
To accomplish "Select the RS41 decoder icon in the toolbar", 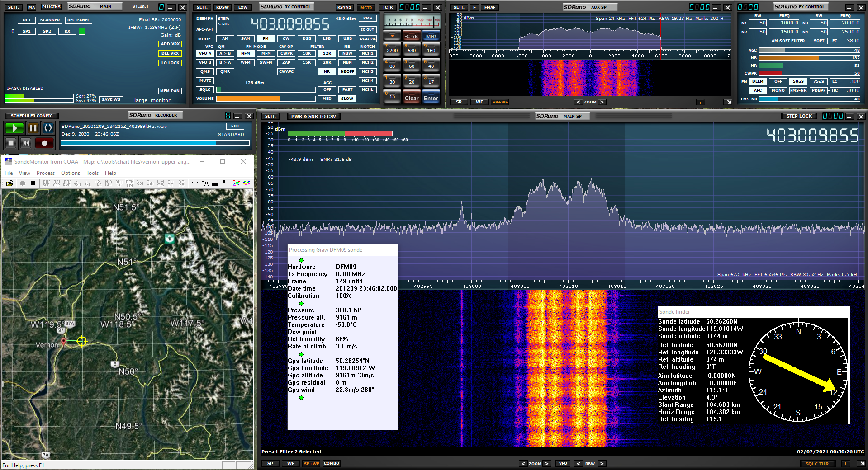I will 67,183.
